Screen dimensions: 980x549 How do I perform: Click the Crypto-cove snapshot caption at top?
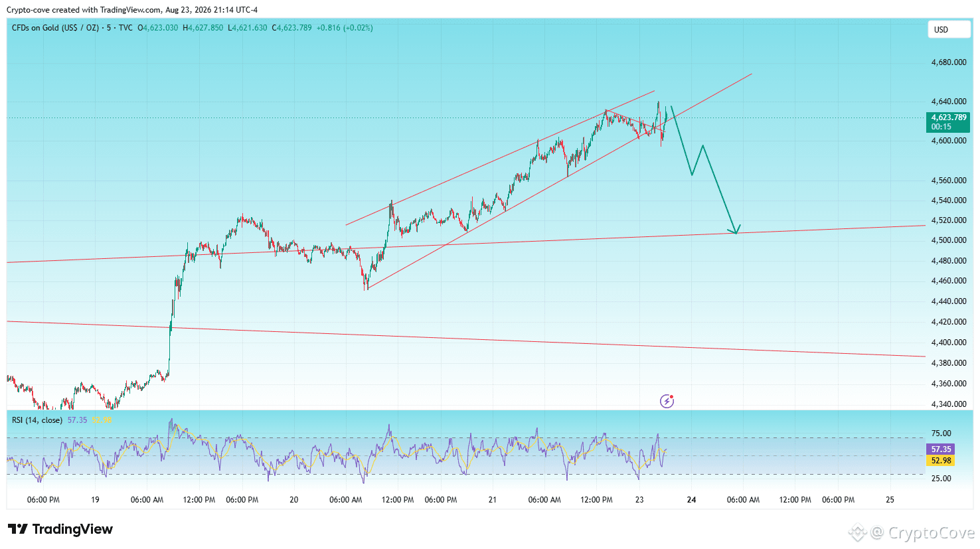tap(132, 10)
